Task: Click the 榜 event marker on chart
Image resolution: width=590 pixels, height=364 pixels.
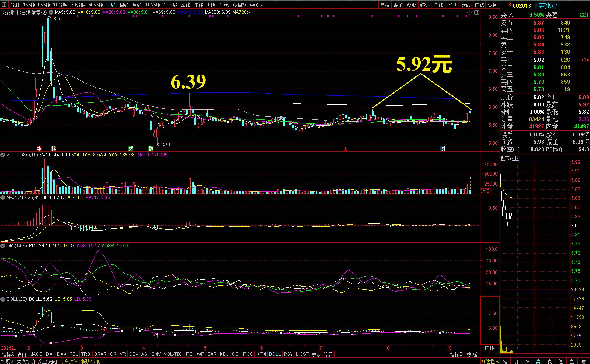Action: [x=54, y=148]
